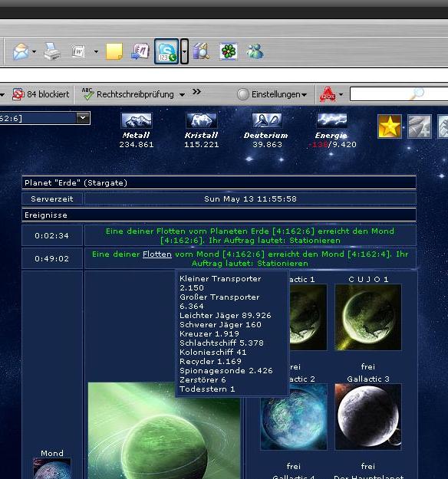The image size is (448, 479).
Task: Click the Skype call toolbar icon
Action: click(166, 51)
